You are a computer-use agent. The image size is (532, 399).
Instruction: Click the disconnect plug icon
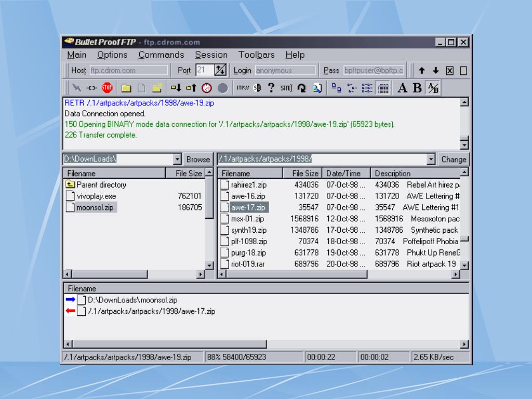tap(91, 88)
